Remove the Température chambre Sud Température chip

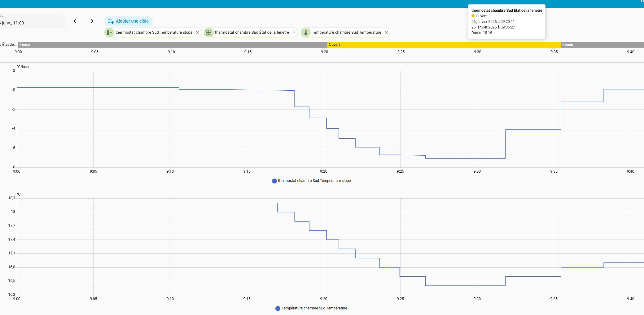tap(386, 32)
